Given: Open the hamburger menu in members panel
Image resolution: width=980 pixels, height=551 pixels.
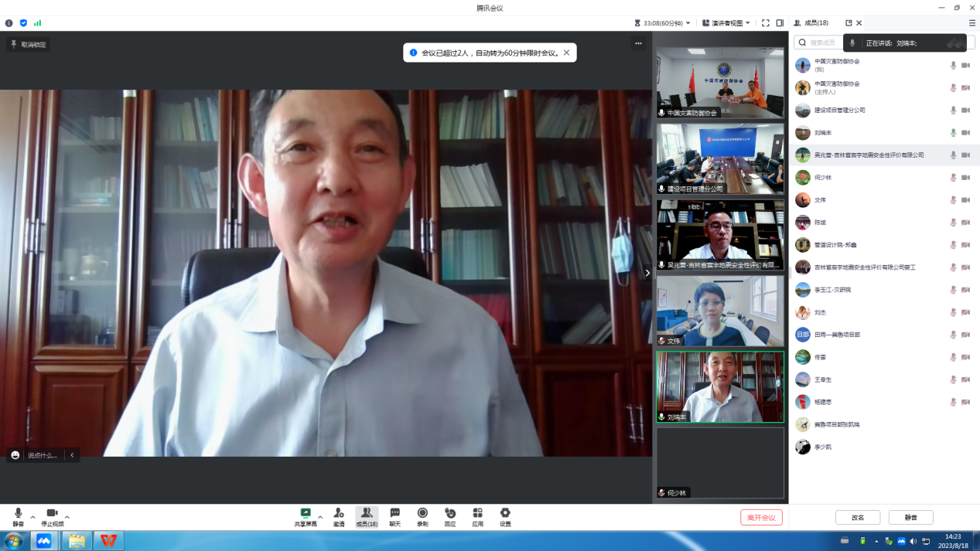Looking at the screenshot, I should click(972, 23).
